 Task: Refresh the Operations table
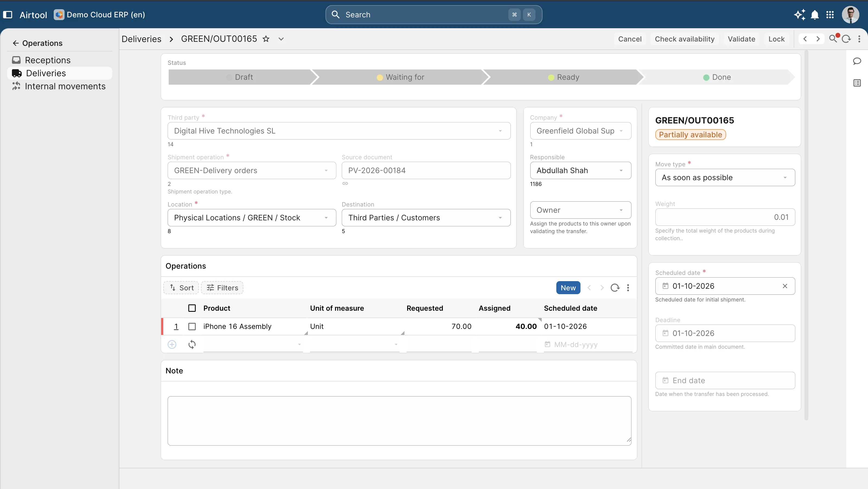[615, 287]
